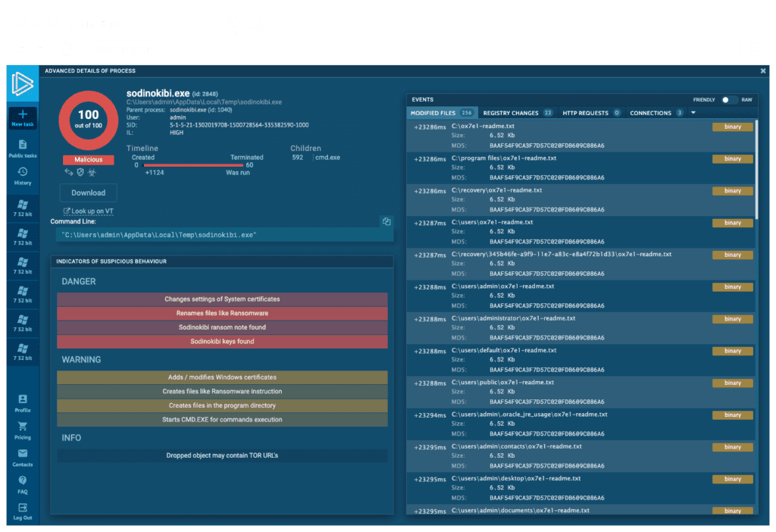Click parent process sodinokibi.exe (id: 1040)
The height and width of the screenshot is (532, 776).
(200, 110)
